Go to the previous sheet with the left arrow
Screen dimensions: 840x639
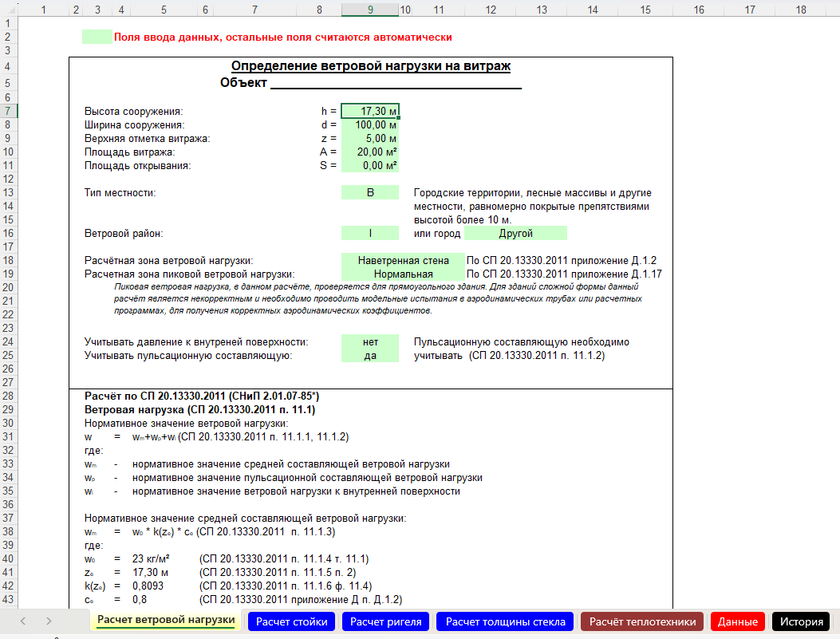pyautogui.click(x=23, y=621)
